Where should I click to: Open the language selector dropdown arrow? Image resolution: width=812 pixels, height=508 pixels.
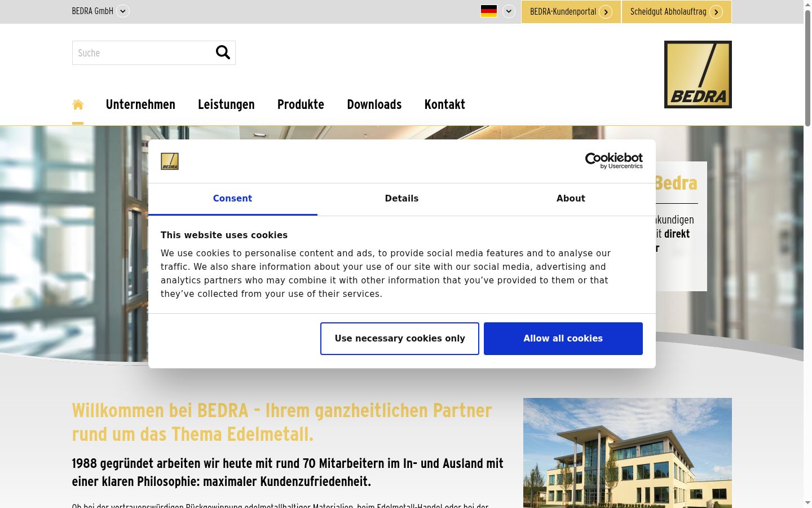tap(509, 11)
